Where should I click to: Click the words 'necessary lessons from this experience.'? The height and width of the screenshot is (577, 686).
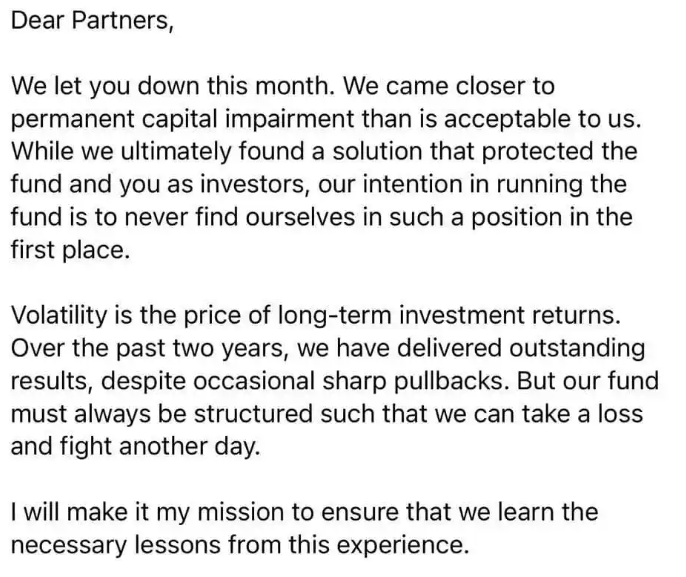(240, 546)
